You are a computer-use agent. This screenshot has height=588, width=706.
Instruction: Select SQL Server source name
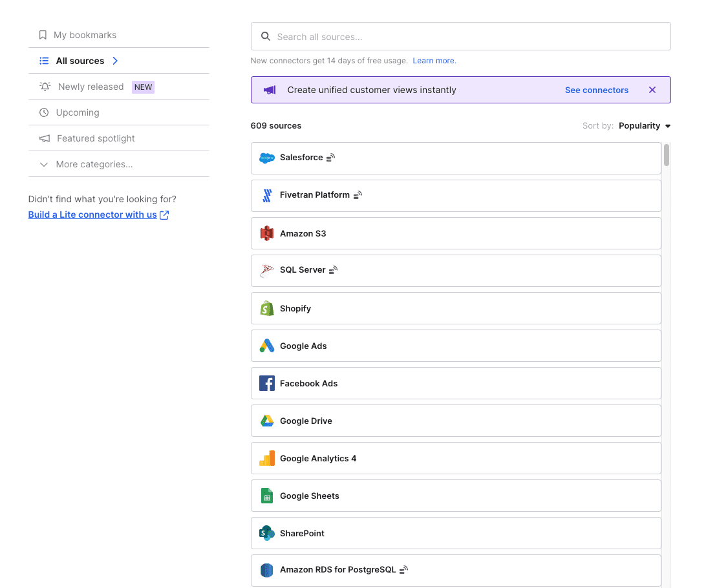coord(303,270)
